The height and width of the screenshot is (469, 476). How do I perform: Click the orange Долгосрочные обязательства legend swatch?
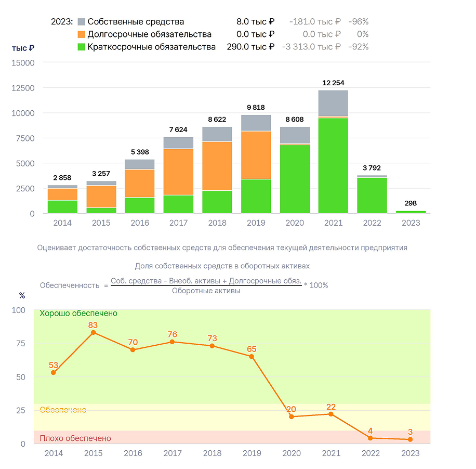pos(81,34)
